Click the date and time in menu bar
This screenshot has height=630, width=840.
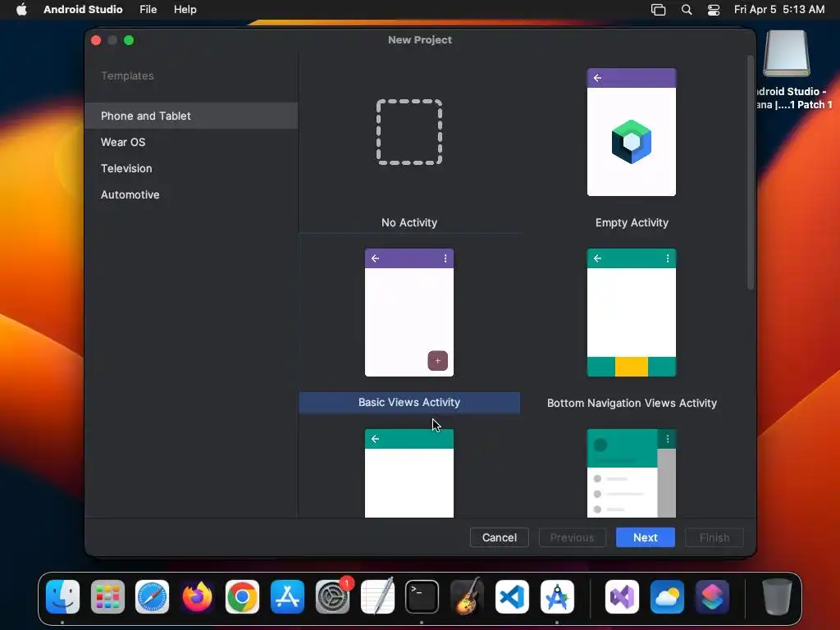tap(779, 10)
